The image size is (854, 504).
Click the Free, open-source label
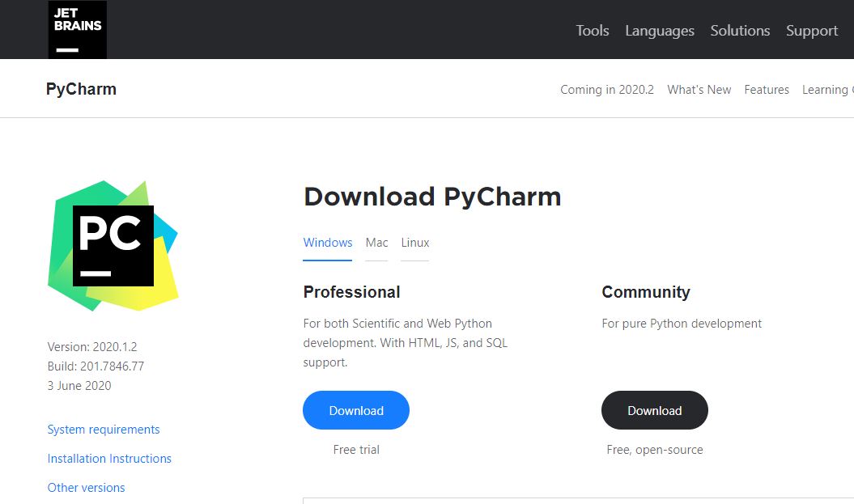[x=655, y=450]
